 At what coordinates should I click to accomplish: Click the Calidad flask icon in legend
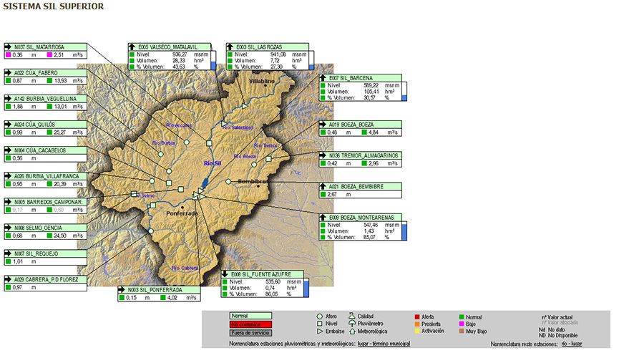[x=351, y=316]
